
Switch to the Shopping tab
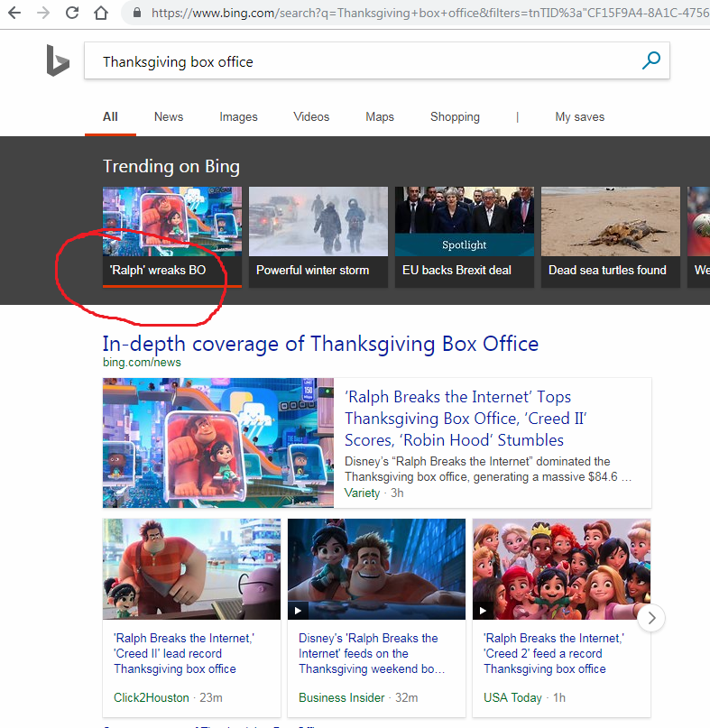coord(455,117)
